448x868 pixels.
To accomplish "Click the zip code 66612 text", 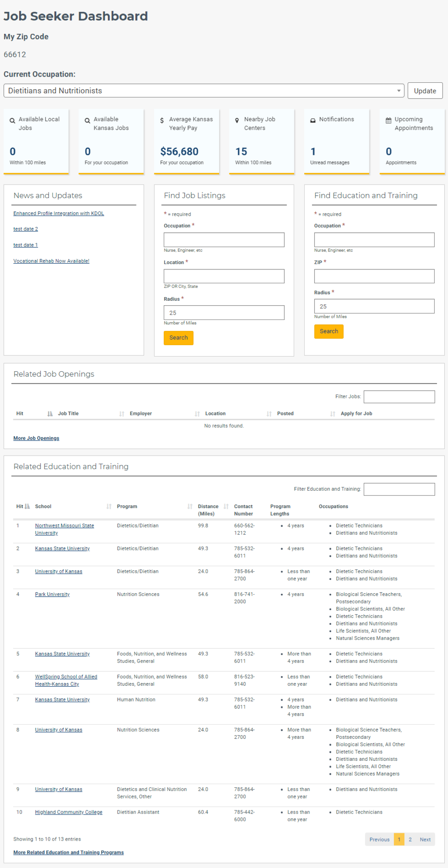I will pyautogui.click(x=15, y=55).
